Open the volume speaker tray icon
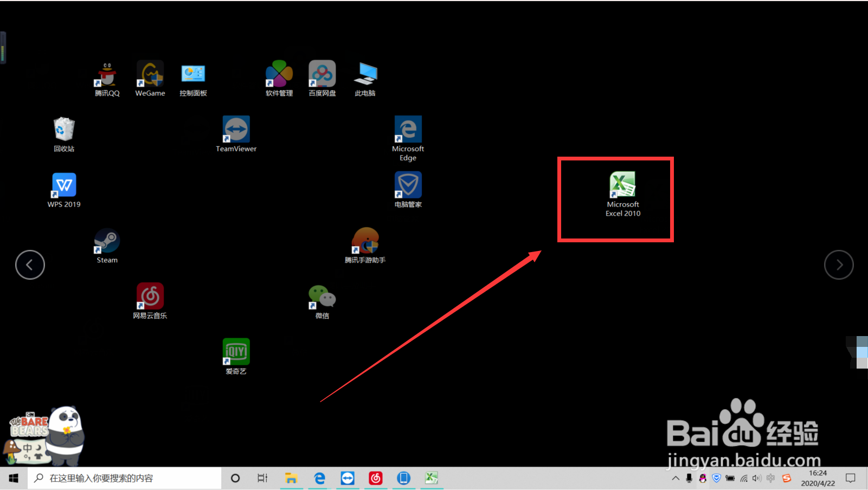 pyautogui.click(x=757, y=478)
